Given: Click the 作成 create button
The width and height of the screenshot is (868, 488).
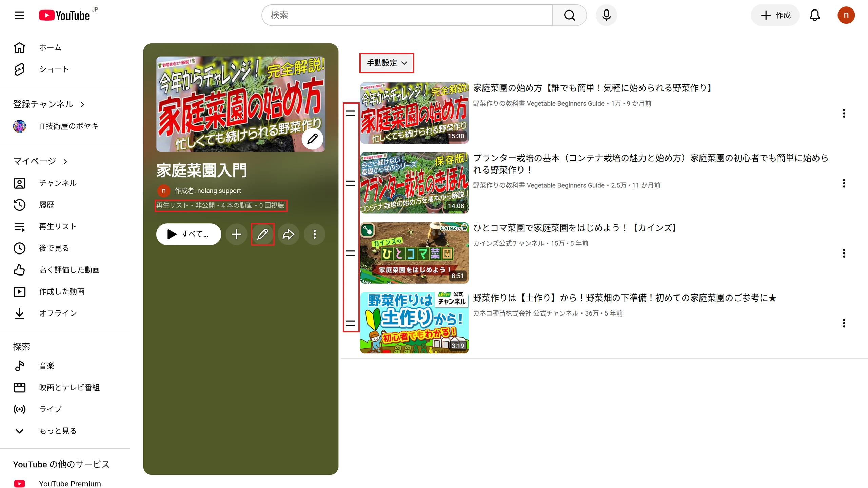Looking at the screenshot, I should point(775,15).
